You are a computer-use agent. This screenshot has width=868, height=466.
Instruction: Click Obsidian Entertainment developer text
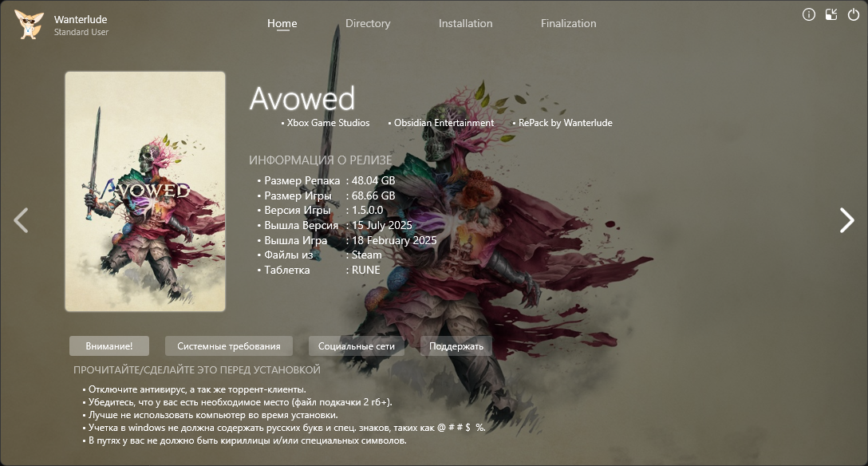[444, 123]
